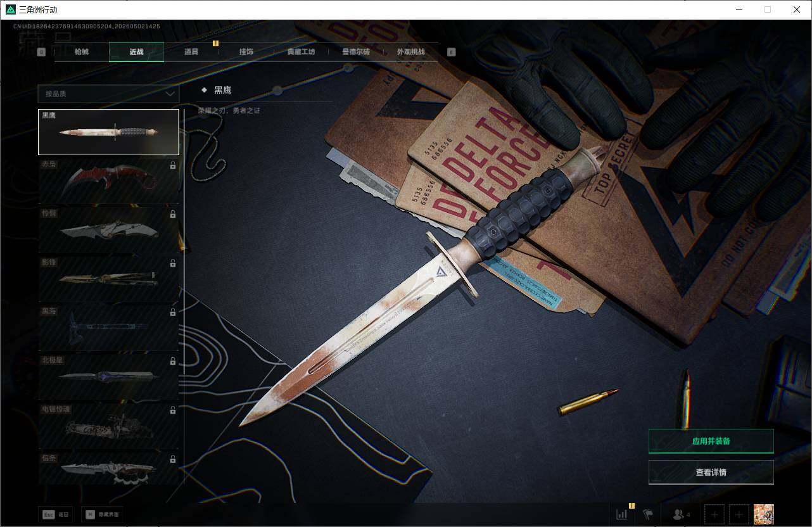Select the 赤枭 karambit thumbnail

[108, 181]
